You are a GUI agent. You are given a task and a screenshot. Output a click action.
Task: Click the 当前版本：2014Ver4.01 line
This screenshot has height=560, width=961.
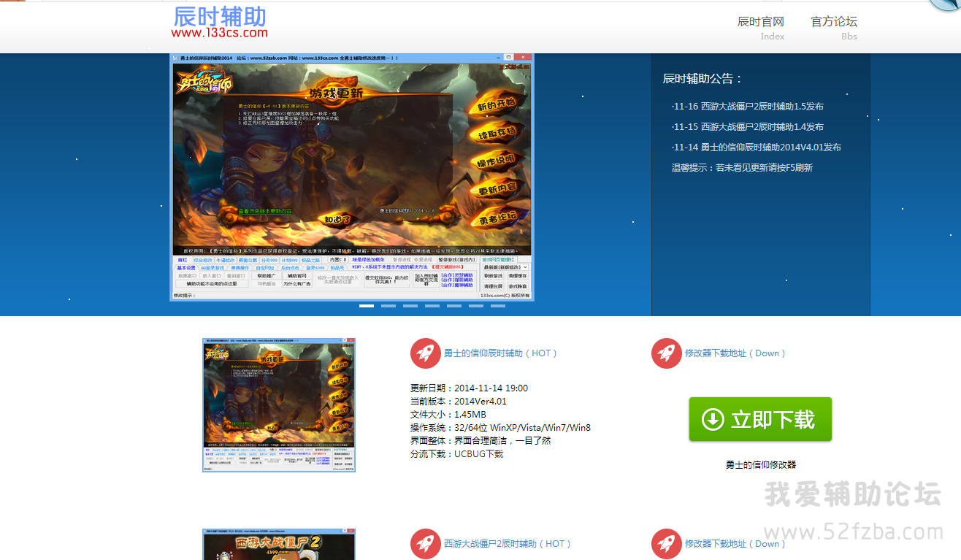(459, 402)
